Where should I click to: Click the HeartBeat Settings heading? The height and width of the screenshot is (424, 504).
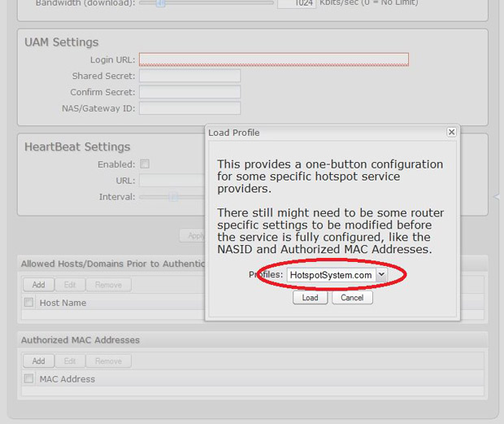[77, 146]
